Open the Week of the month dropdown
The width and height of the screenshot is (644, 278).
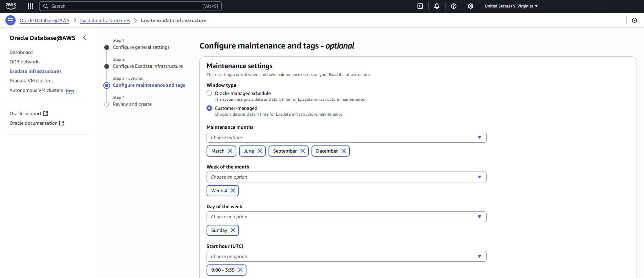pos(346,177)
